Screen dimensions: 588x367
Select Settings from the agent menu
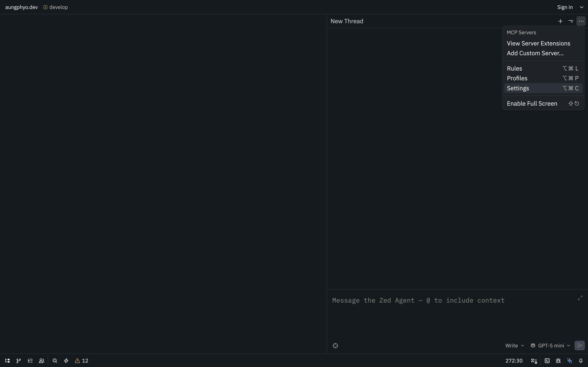click(x=518, y=88)
